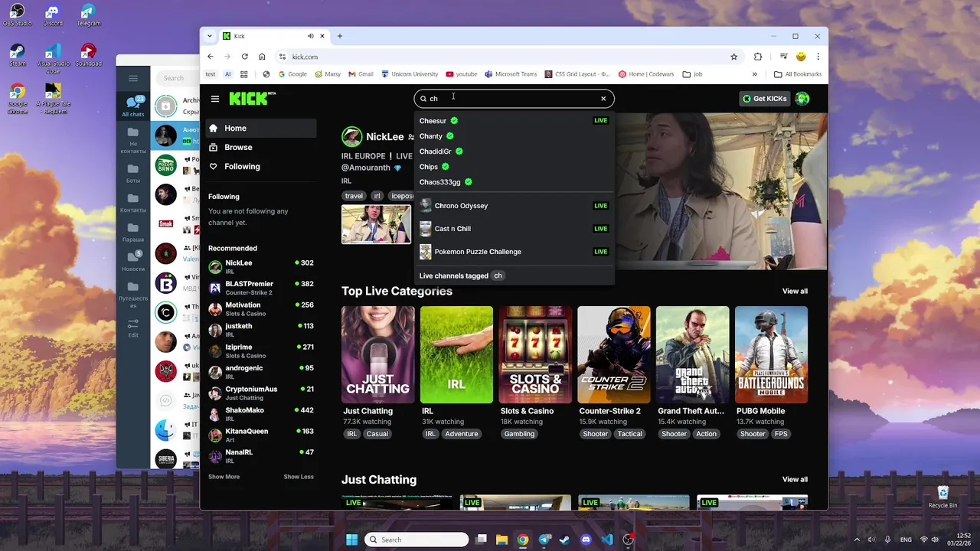Open Browse in Kick sidebar
This screenshot has width=980, height=551.
point(261,147)
